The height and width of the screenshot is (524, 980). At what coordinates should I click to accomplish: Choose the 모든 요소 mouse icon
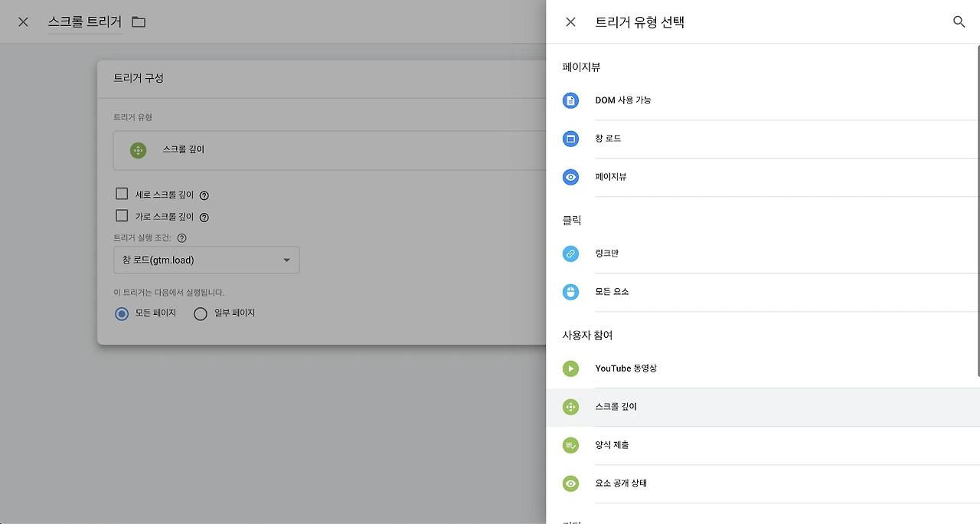click(x=570, y=292)
